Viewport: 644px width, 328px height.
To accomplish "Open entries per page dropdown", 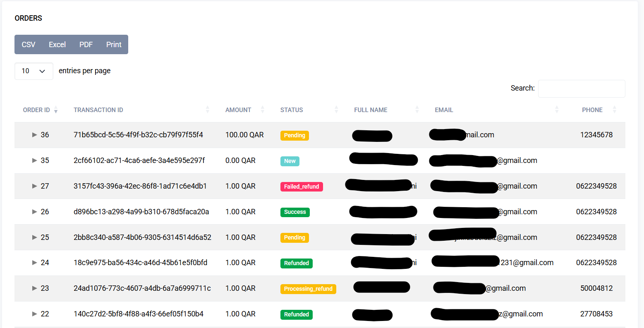I will coord(34,71).
